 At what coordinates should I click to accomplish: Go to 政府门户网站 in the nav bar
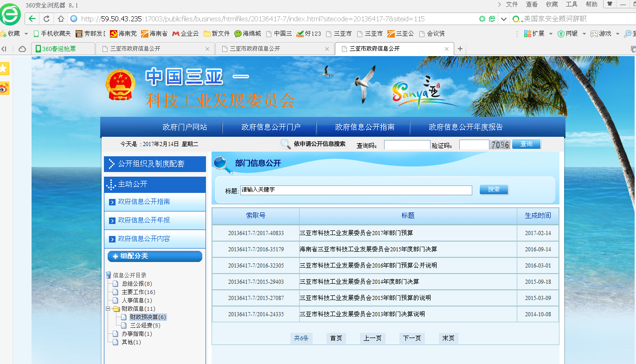pyautogui.click(x=185, y=127)
